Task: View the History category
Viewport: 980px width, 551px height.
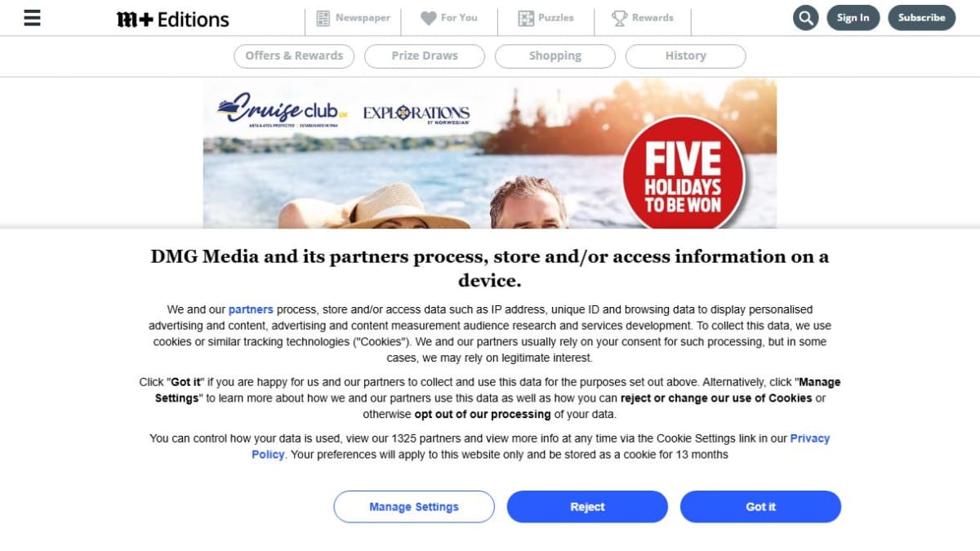Action: pyautogui.click(x=686, y=56)
